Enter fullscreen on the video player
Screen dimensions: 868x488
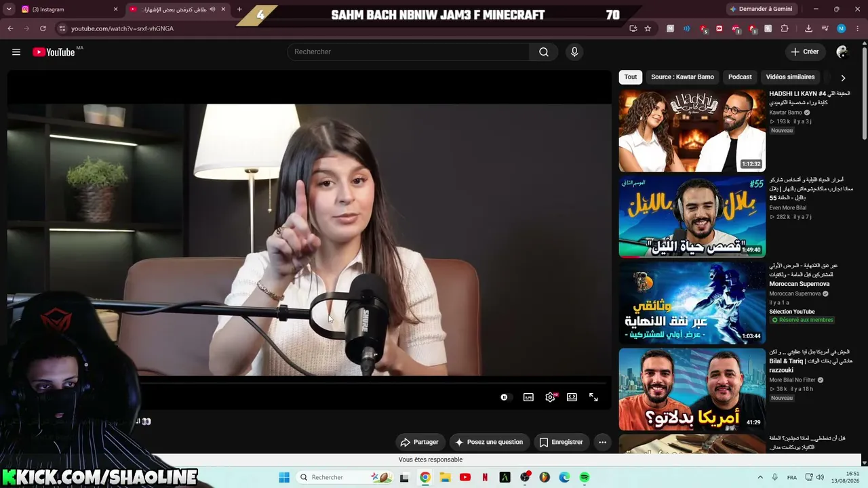click(593, 397)
